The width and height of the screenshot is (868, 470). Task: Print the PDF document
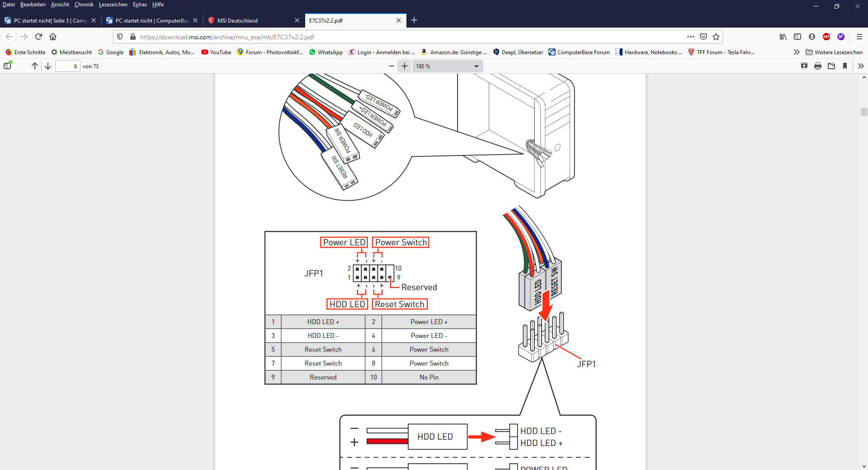(x=818, y=66)
